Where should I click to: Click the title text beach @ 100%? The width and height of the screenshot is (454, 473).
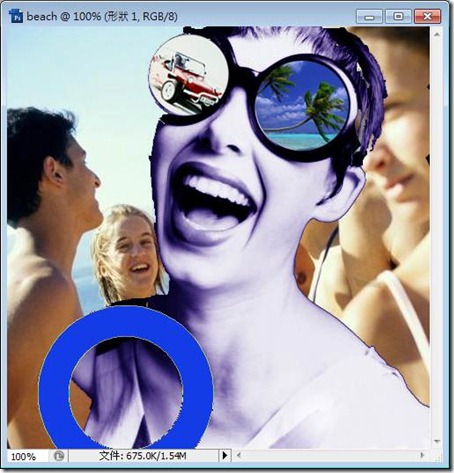pyautogui.click(x=63, y=16)
